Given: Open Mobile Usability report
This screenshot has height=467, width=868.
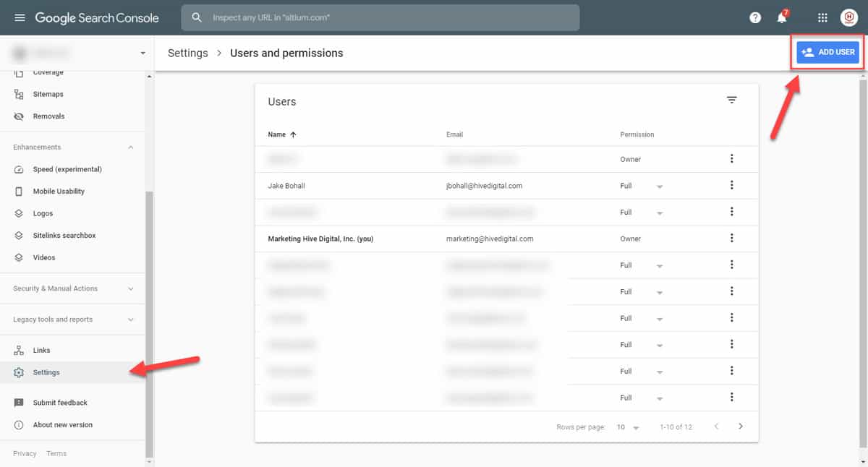Looking at the screenshot, I should [x=59, y=192].
